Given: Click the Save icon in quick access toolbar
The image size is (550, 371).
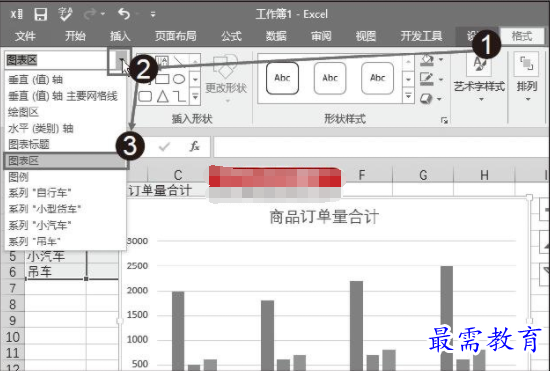Looking at the screenshot, I should click(x=40, y=14).
